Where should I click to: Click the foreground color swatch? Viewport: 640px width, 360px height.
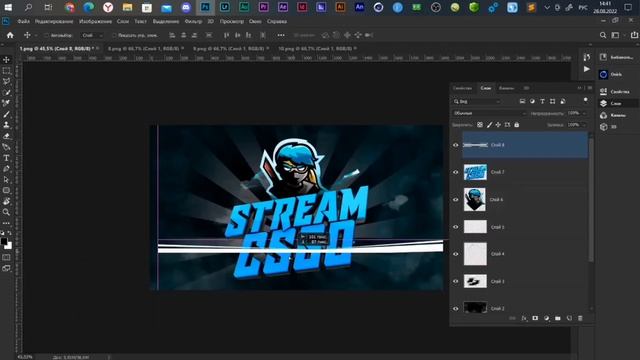click(x=4, y=241)
